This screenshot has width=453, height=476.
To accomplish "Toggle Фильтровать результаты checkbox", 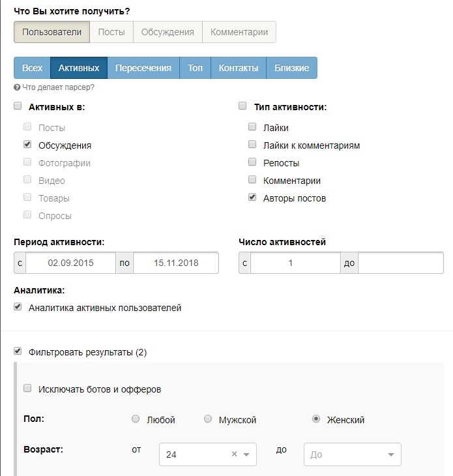I will [x=18, y=351].
